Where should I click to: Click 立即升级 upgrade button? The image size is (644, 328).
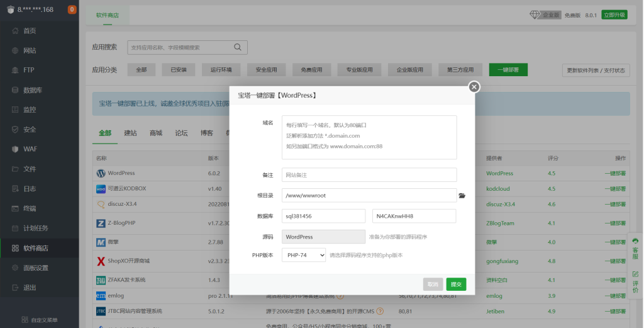click(x=614, y=15)
